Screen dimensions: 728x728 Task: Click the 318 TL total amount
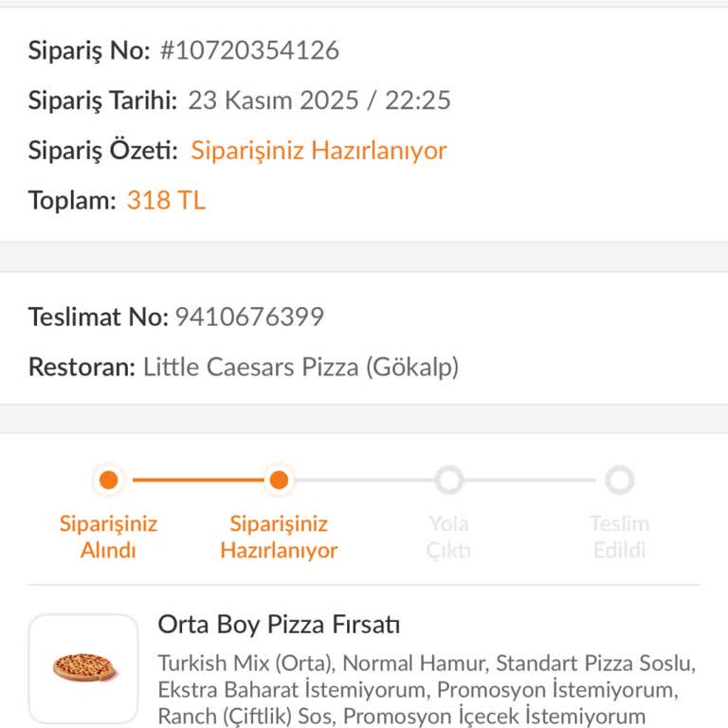pyautogui.click(x=166, y=200)
